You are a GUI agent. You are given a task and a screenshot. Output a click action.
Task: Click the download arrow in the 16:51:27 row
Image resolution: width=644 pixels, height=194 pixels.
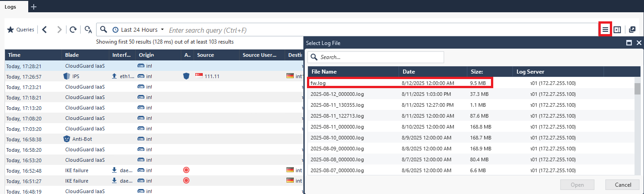114,180
